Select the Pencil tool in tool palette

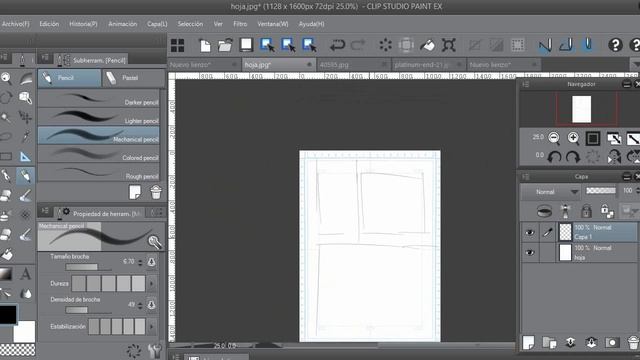(x=25, y=176)
